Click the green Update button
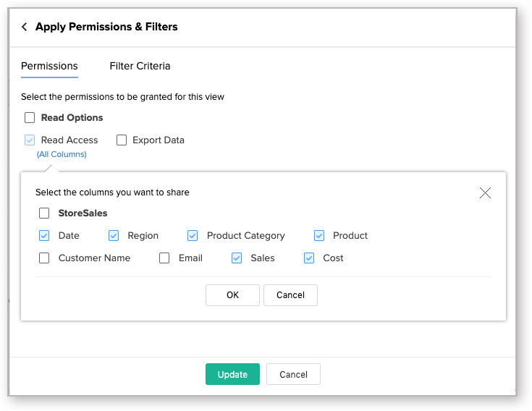Viewport: 532px width, 411px height. coord(232,374)
